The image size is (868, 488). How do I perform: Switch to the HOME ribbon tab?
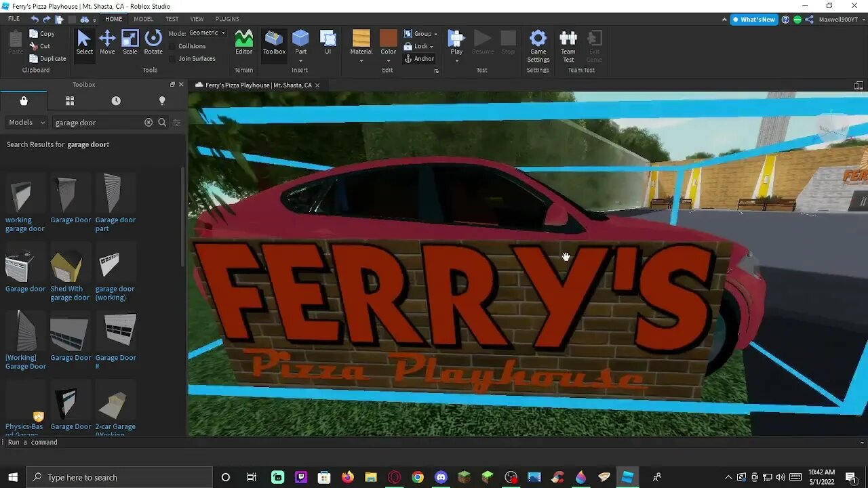point(113,19)
